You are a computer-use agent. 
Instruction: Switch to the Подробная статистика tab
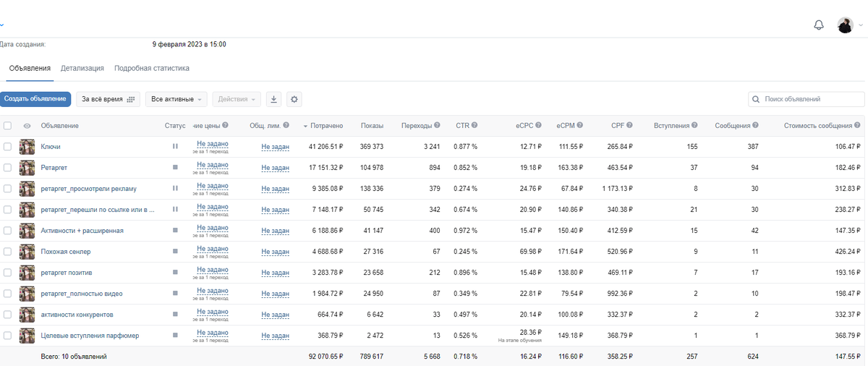pyautogui.click(x=152, y=68)
